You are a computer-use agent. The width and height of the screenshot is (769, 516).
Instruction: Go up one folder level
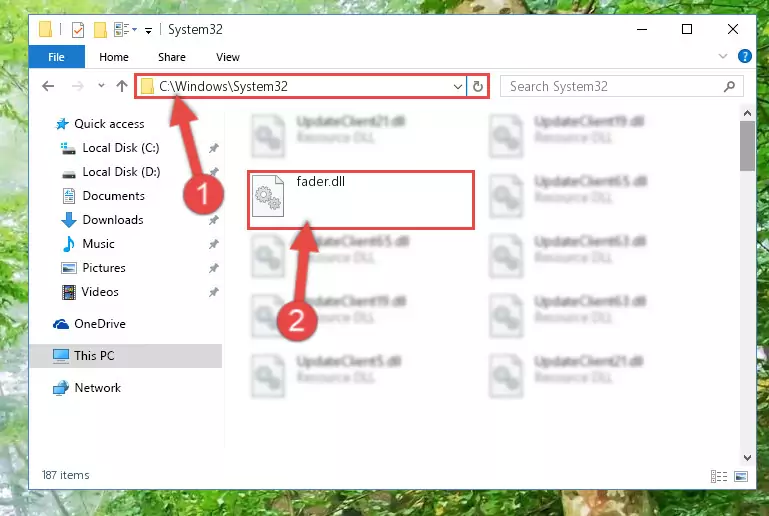[x=122, y=86]
